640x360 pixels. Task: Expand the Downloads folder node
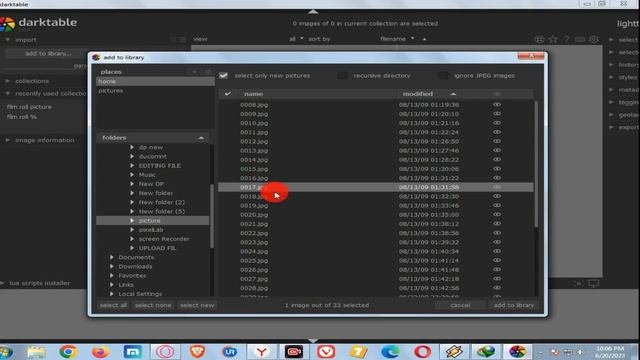pos(111,266)
